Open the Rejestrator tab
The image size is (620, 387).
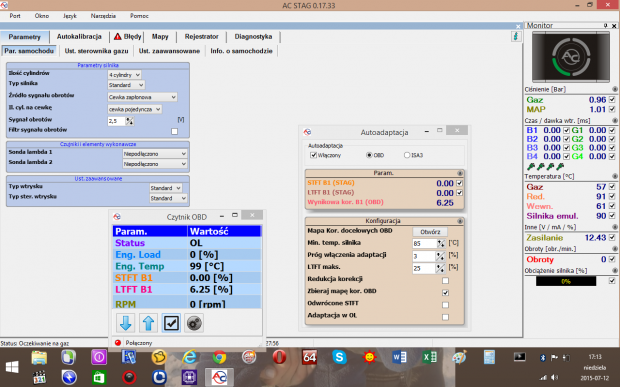click(x=202, y=36)
